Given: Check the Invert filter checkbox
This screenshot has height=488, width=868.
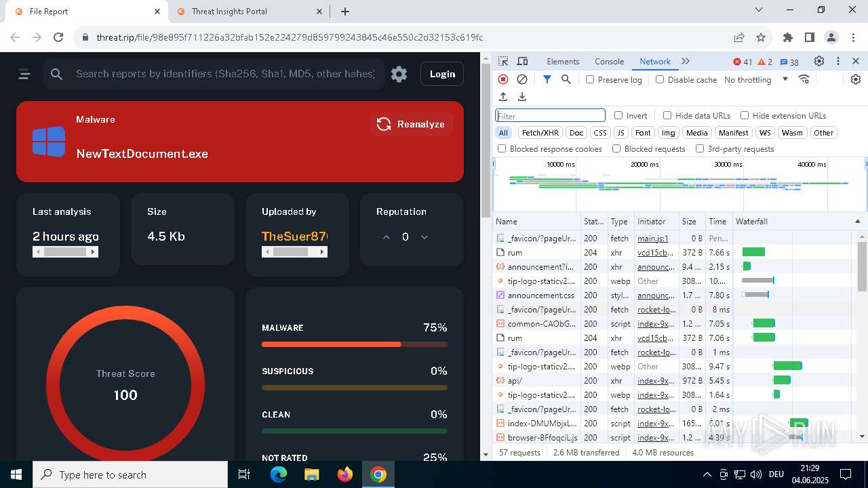Looking at the screenshot, I should pos(618,115).
